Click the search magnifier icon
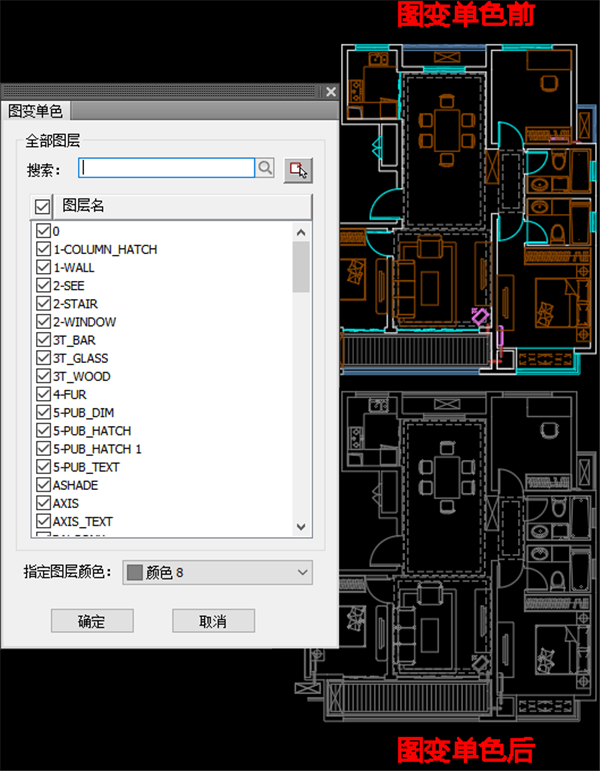The height and width of the screenshot is (771, 600). (265, 168)
